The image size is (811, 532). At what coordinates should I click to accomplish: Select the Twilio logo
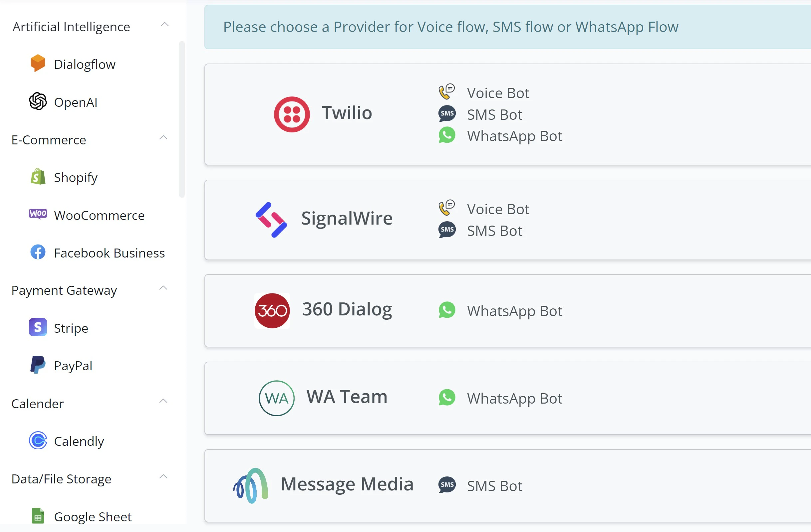point(291,114)
